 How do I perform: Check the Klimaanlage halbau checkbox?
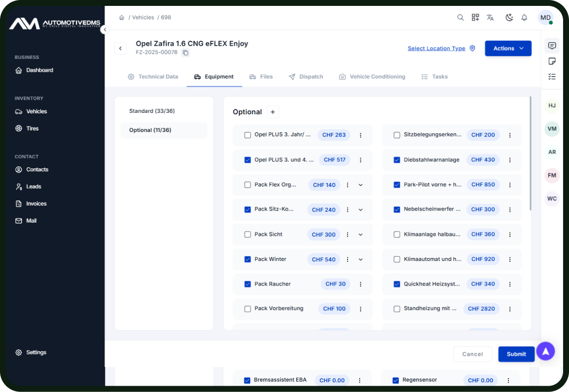[x=397, y=235]
